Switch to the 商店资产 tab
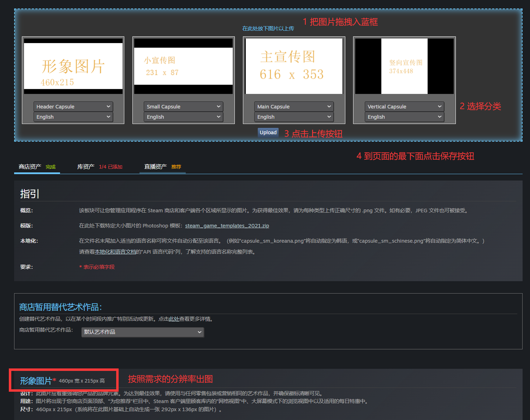The width and height of the screenshot is (530, 420). pos(30,167)
